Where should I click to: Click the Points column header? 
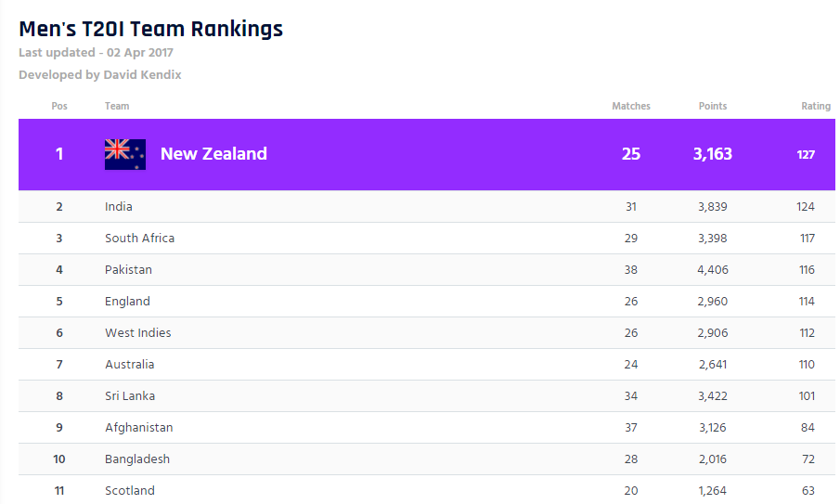pyautogui.click(x=713, y=107)
